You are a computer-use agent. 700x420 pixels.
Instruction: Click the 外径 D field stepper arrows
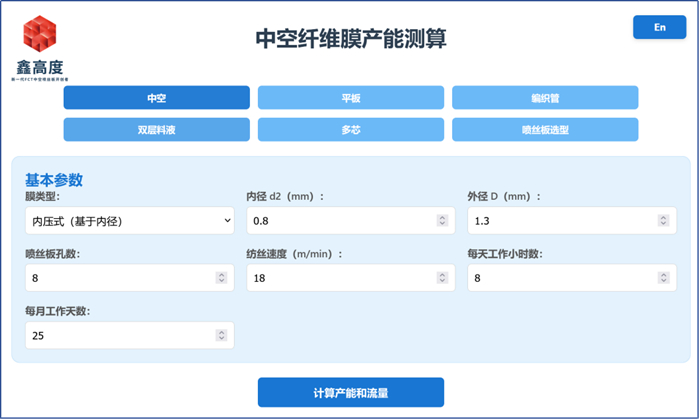(663, 220)
